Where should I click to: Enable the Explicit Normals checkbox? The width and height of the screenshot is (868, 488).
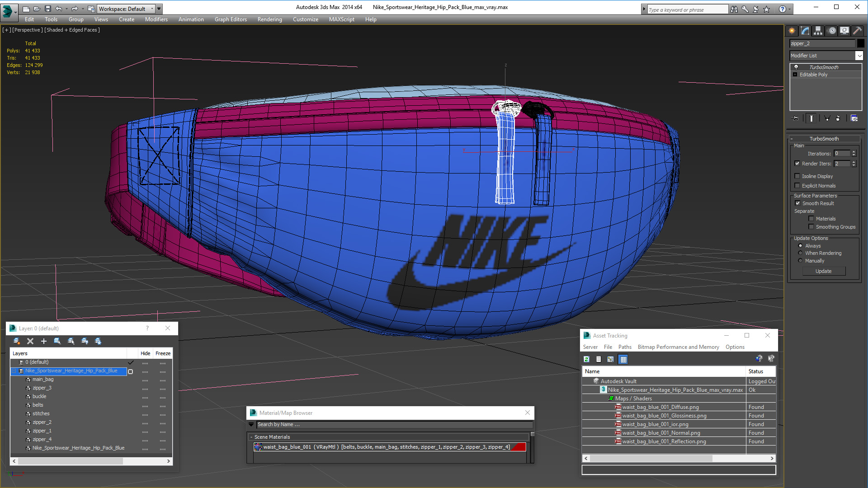click(x=797, y=186)
